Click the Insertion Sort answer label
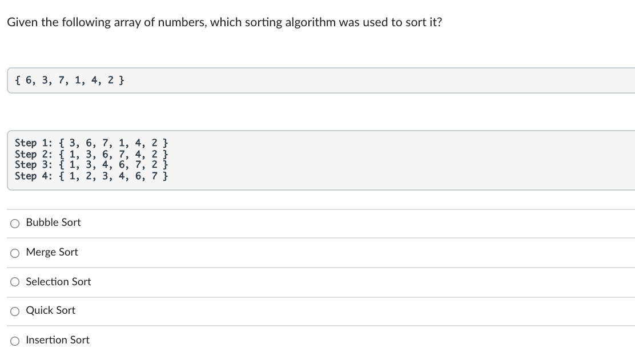Screen dimensions: 635x364 (x=57, y=339)
